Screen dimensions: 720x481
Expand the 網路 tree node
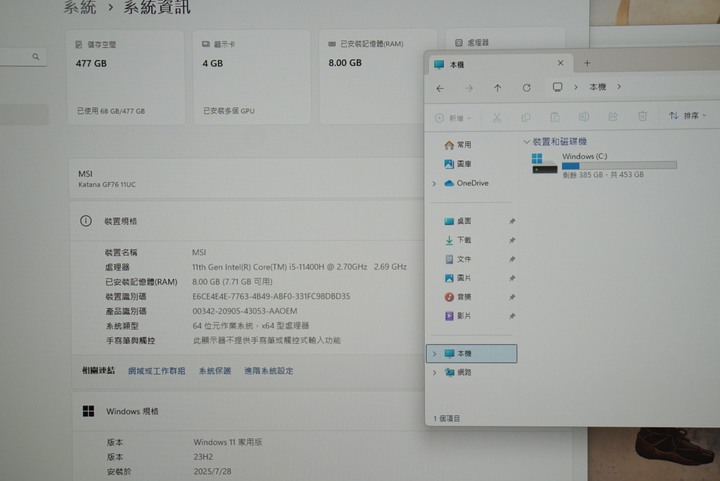coord(434,373)
